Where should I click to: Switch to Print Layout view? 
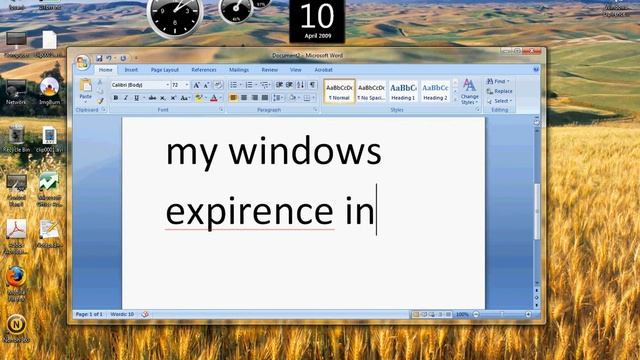point(416,315)
